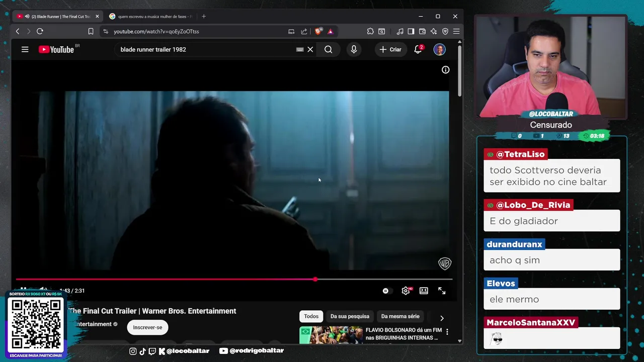Image resolution: width=644 pixels, height=362 pixels.
Task: Show video info card icon
Action: [445, 70]
